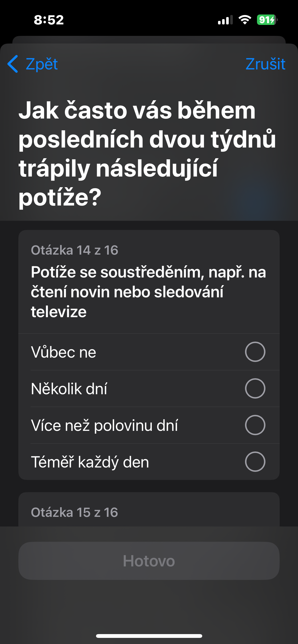Tap the Wi-Fi status icon
298x644 pixels.
[245, 20]
